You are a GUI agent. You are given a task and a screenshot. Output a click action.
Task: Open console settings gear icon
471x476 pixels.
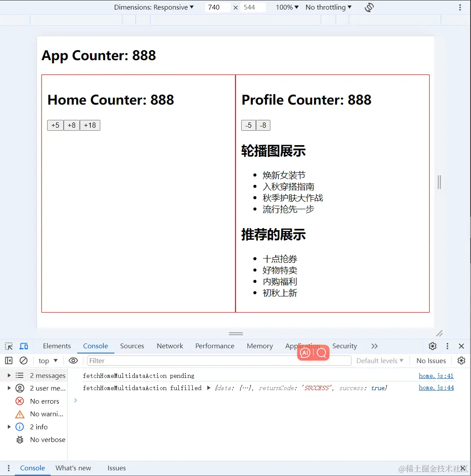pos(461,360)
